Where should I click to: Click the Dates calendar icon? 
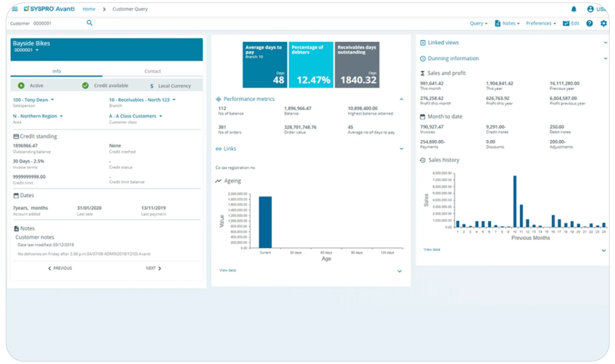pyautogui.click(x=16, y=195)
